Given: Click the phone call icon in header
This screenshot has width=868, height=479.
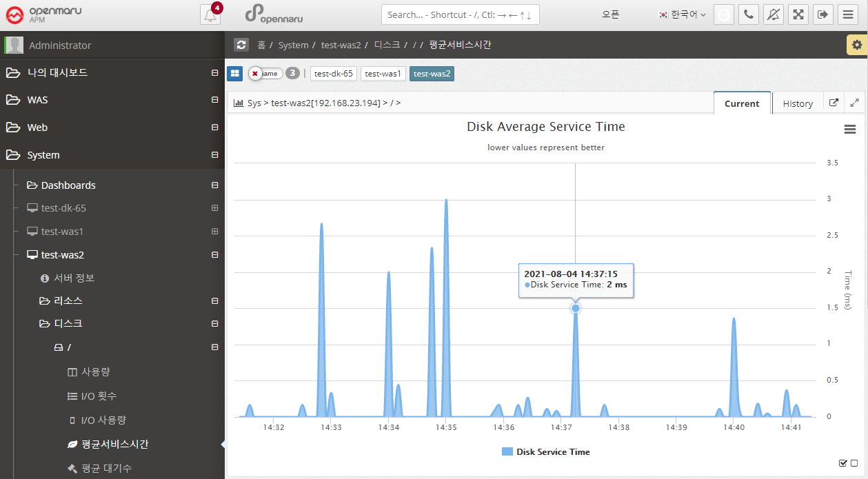Looking at the screenshot, I should (749, 14).
